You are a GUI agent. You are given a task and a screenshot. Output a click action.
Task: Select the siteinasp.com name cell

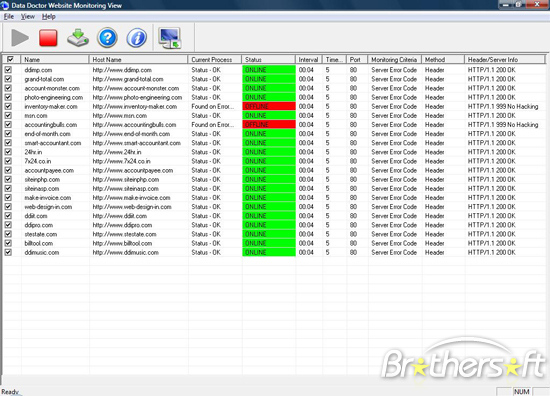click(42, 188)
